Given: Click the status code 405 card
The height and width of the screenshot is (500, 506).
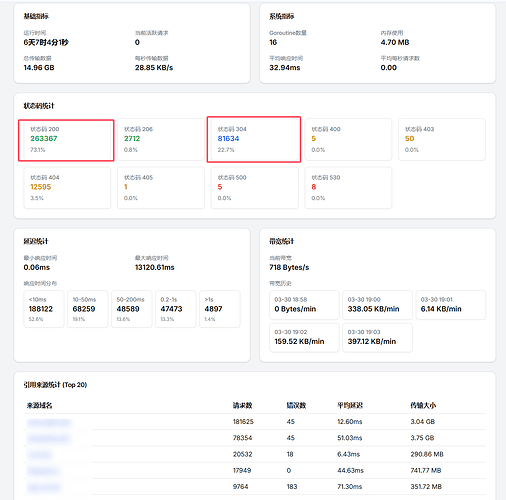Looking at the screenshot, I should [161, 188].
